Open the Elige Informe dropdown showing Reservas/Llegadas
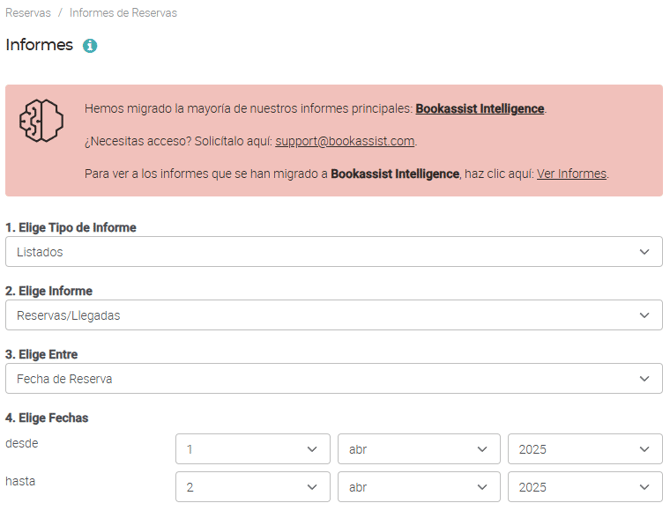The image size is (670, 518). point(333,316)
